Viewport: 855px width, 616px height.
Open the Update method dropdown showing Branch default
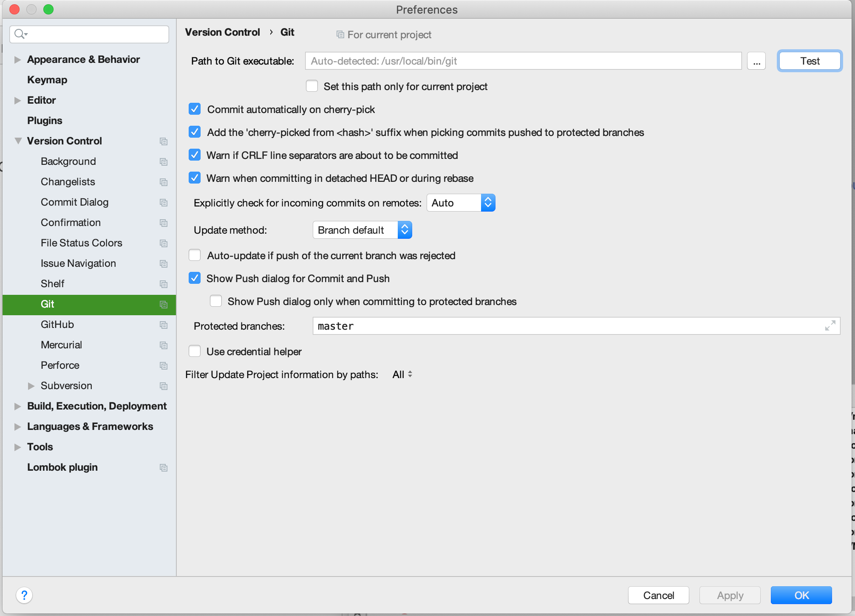click(x=362, y=230)
